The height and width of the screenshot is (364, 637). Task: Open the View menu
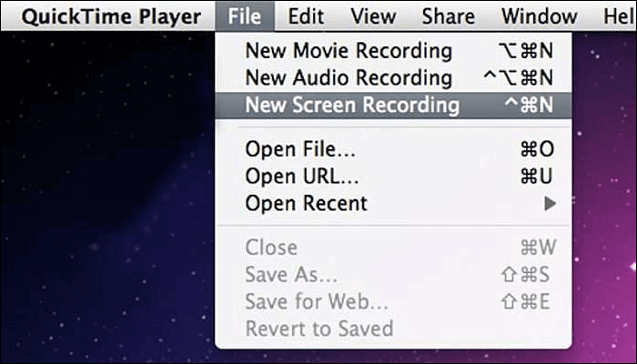coord(373,15)
